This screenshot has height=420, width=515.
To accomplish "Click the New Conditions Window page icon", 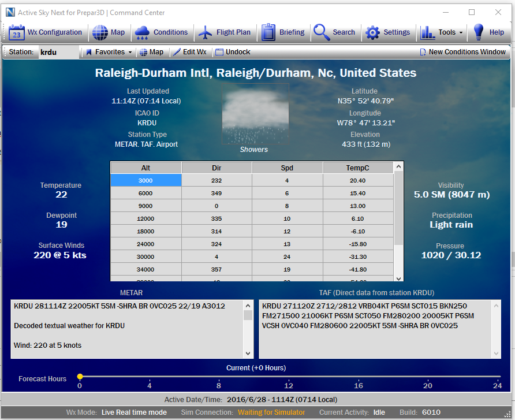I will click(423, 52).
